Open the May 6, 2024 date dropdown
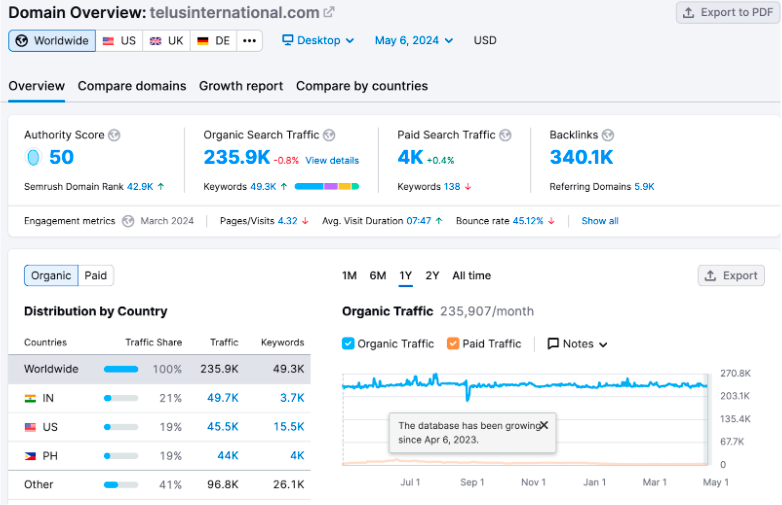 (414, 40)
